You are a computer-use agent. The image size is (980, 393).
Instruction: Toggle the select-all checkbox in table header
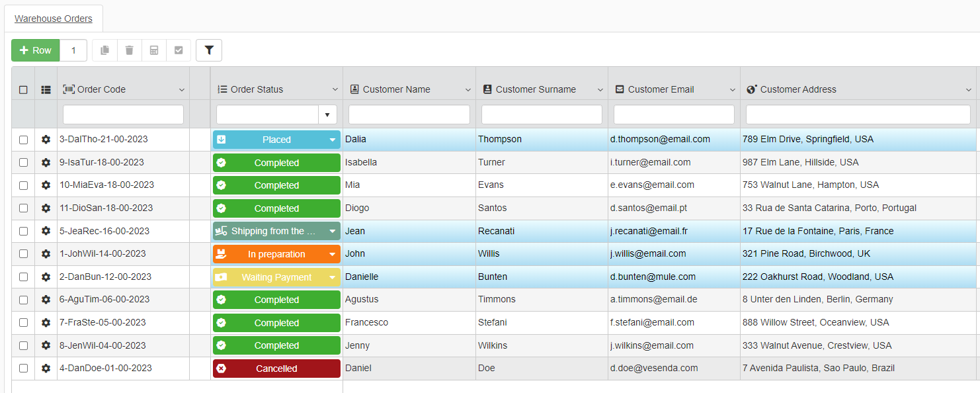pos(23,89)
